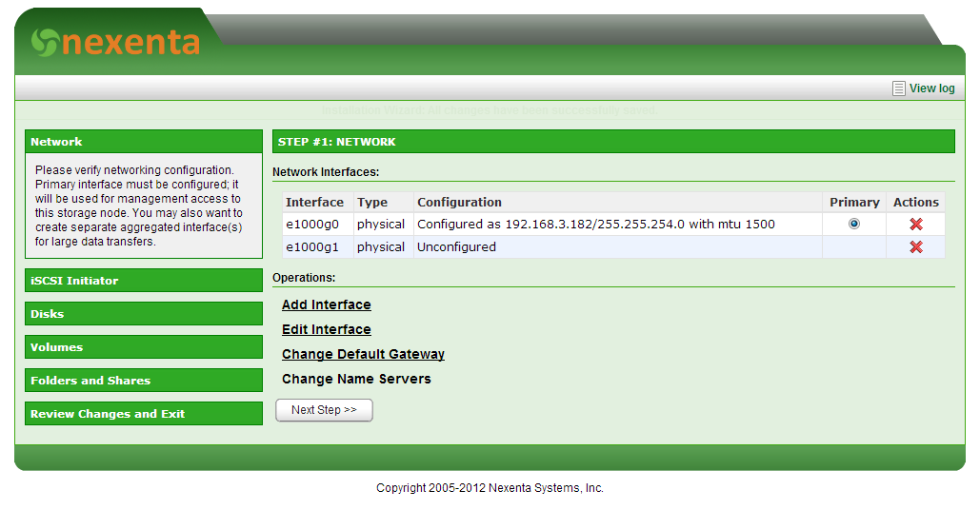Click the physical type cell for e1000g1

pyautogui.click(x=383, y=247)
